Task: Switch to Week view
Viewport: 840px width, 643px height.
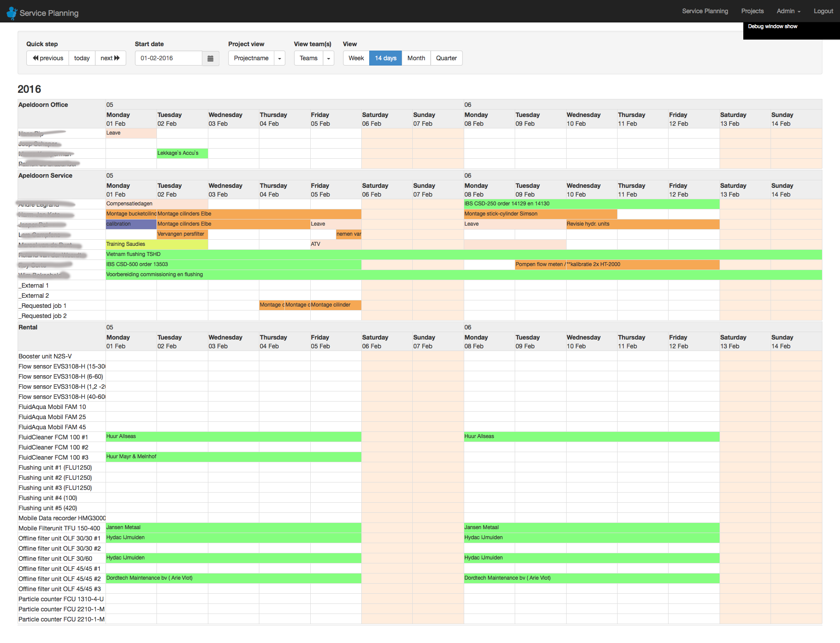Action: coord(356,58)
